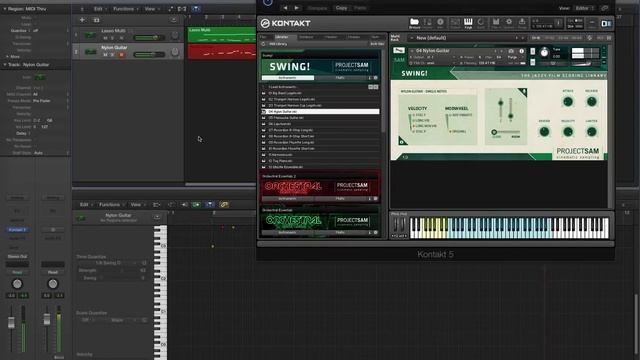
Task: Click the Kontakt Info toolbar icon
Action: coord(440,23)
